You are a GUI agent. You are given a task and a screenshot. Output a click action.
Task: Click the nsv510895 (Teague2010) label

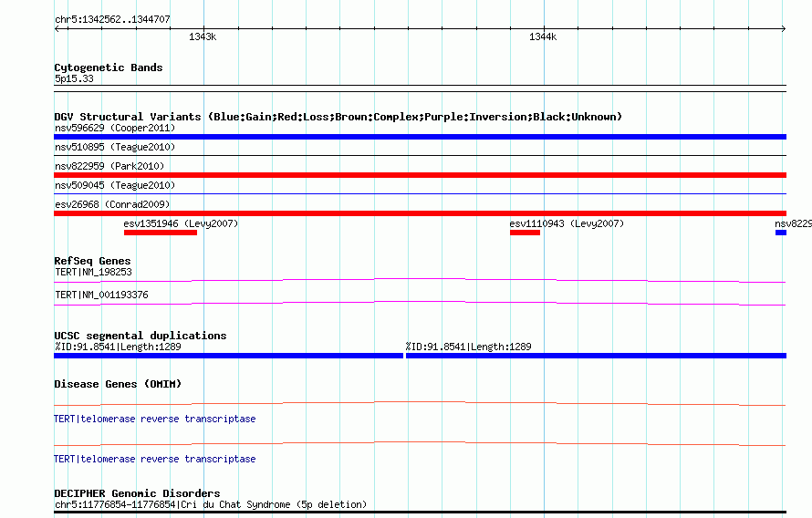[115, 147]
